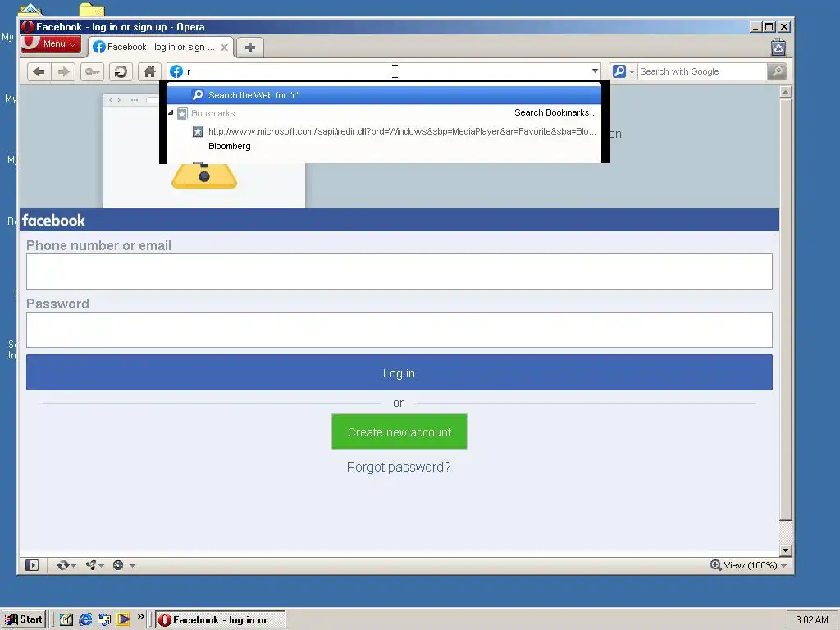Image resolution: width=840 pixels, height=630 pixels.
Task: Open the closed tabs trash icon
Action: (x=778, y=48)
